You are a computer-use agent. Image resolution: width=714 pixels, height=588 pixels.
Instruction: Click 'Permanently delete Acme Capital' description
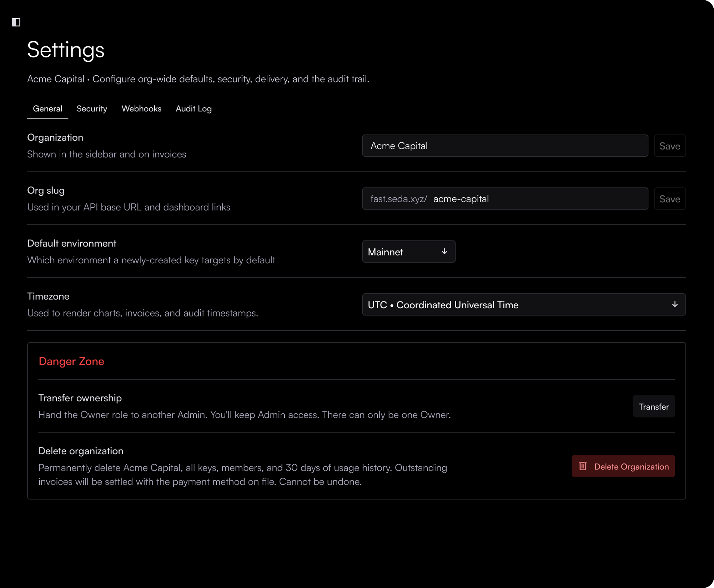pos(243,475)
